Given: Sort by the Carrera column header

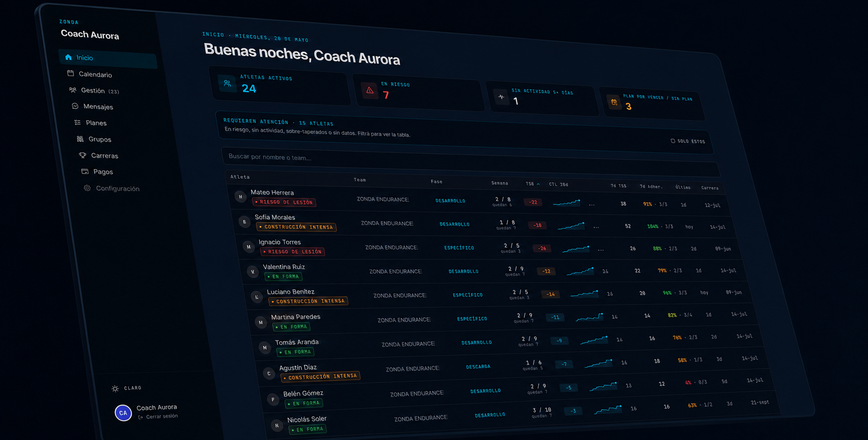Looking at the screenshot, I should pyautogui.click(x=710, y=188).
